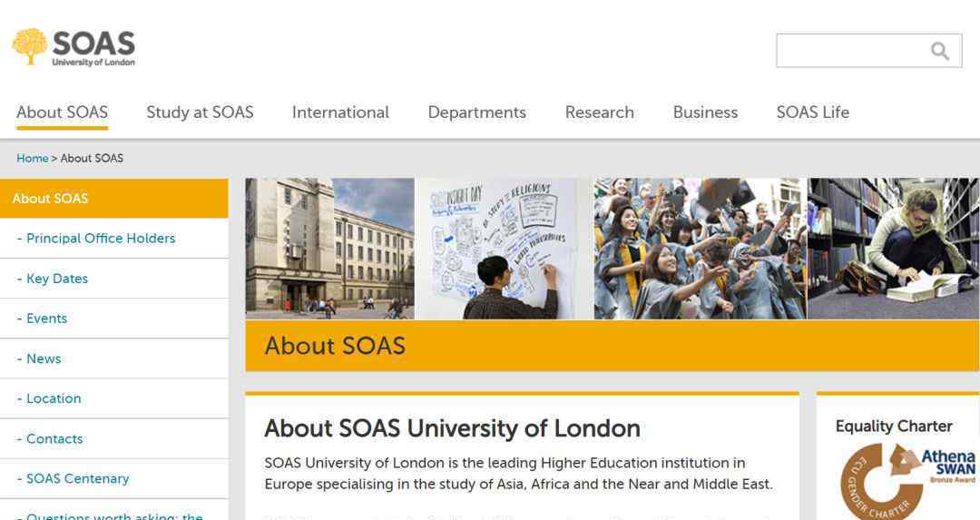Open the Athena SWAN Bronze Award badge
The image size is (980, 520).
coord(907,479)
